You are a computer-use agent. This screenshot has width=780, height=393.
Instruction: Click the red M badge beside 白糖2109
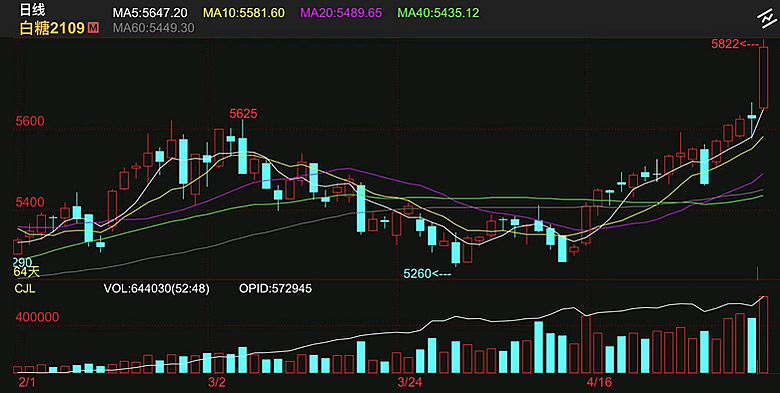pos(93,28)
